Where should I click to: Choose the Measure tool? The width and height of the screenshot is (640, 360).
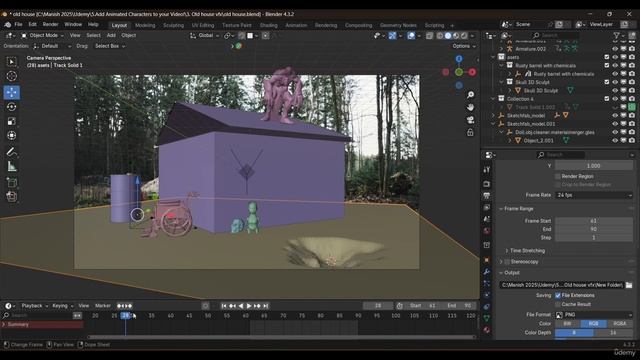tap(11, 167)
